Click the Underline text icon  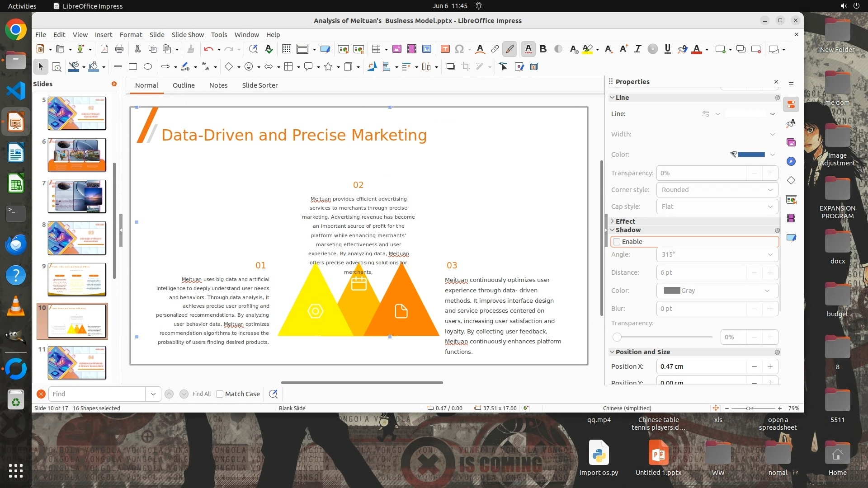tap(667, 49)
